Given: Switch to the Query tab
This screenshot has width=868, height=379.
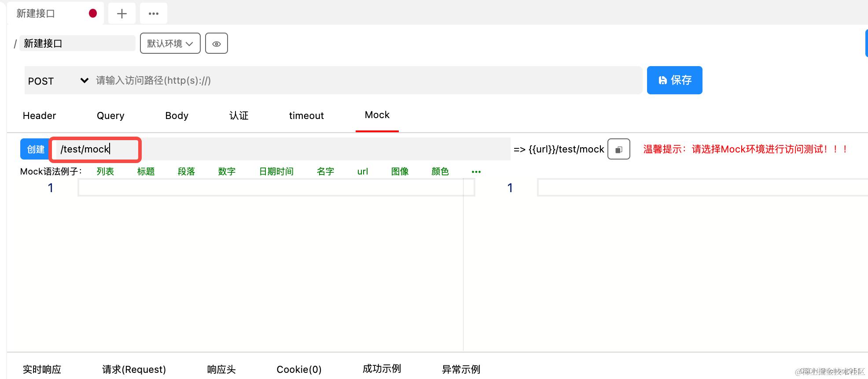Looking at the screenshot, I should (x=110, y=115).
